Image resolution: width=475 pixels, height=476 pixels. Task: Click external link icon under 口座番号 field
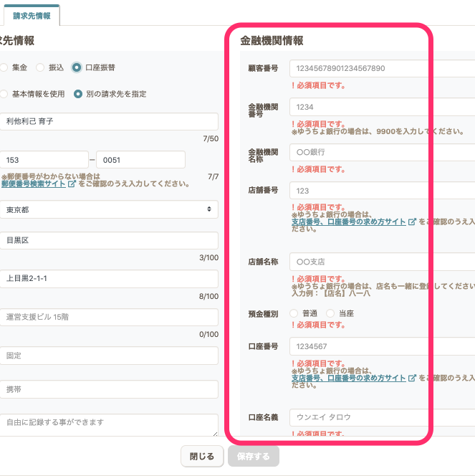tap(411, 378)
